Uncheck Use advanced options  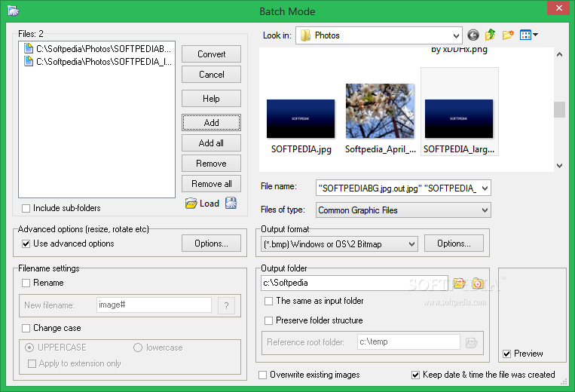click(x=26, y=243)
